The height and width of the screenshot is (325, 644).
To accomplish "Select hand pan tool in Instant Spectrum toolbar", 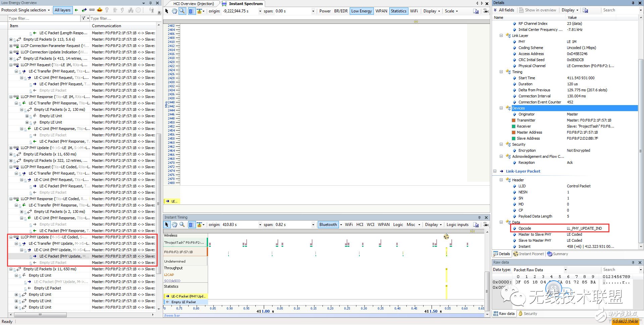I will (175, 11).
